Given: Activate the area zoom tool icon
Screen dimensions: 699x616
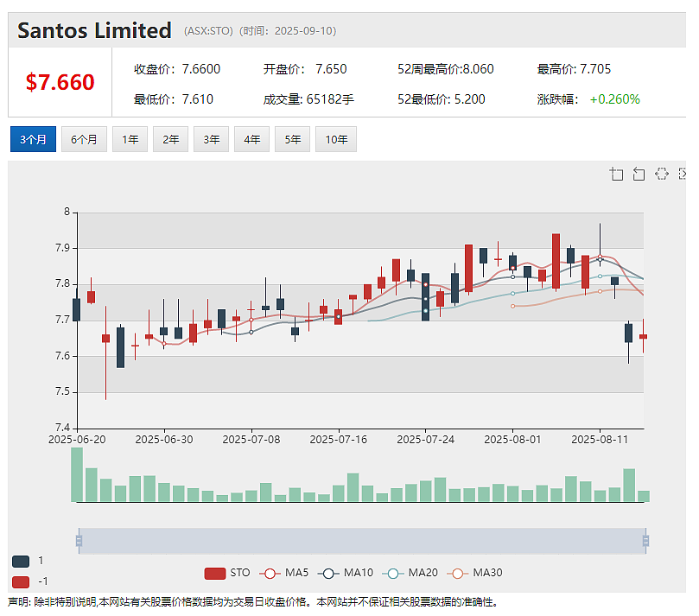Looking at the screenshot, I should tap(617, 174).
